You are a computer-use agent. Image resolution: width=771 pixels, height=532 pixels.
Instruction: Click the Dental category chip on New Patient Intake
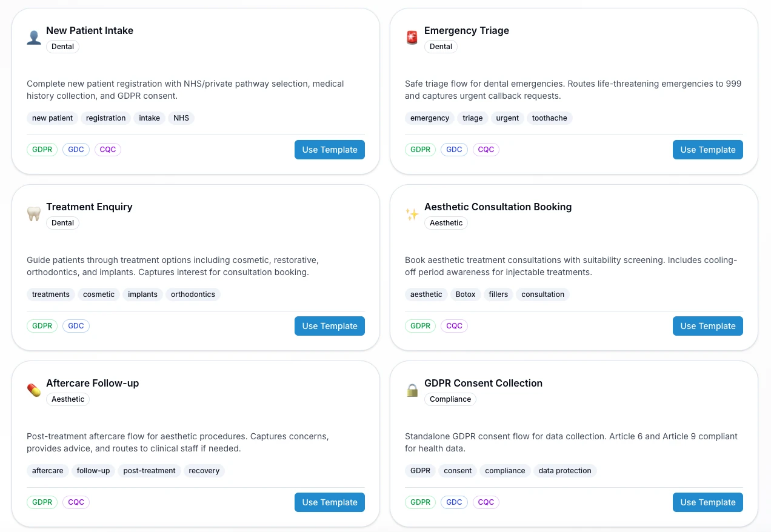[x=62, y=47]
